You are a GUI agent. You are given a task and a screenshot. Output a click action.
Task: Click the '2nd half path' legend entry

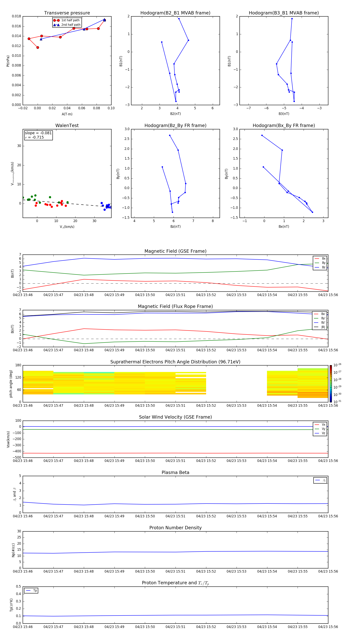(67, 25)
